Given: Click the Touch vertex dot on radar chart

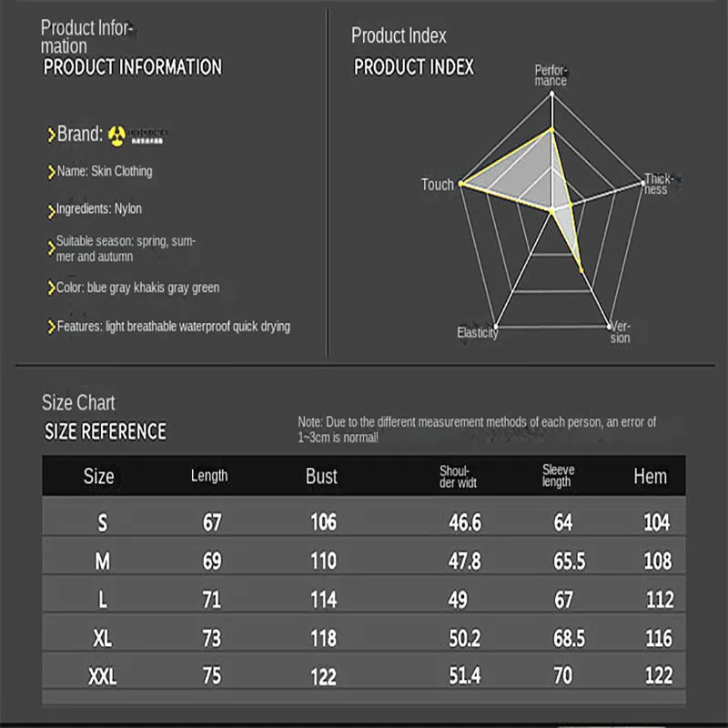Looking at the screenshot, I should pyautogui.click(x=461, y=185).
